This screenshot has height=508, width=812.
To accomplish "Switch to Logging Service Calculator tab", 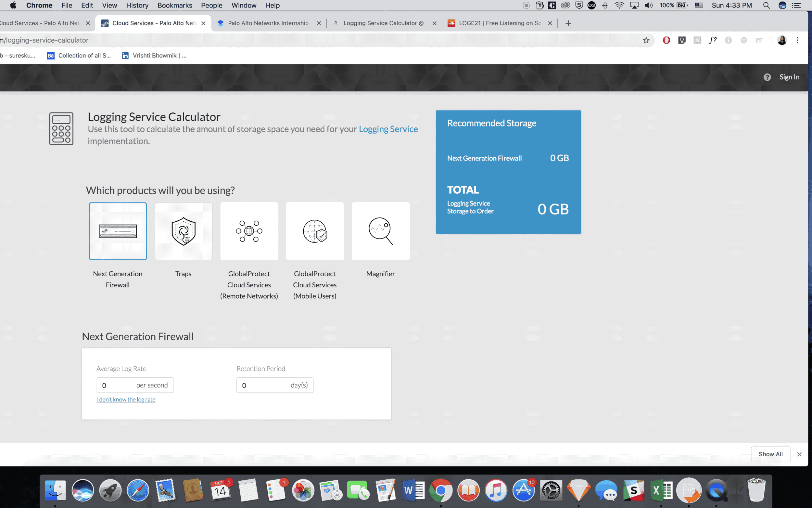I will (x=384, y=23).
